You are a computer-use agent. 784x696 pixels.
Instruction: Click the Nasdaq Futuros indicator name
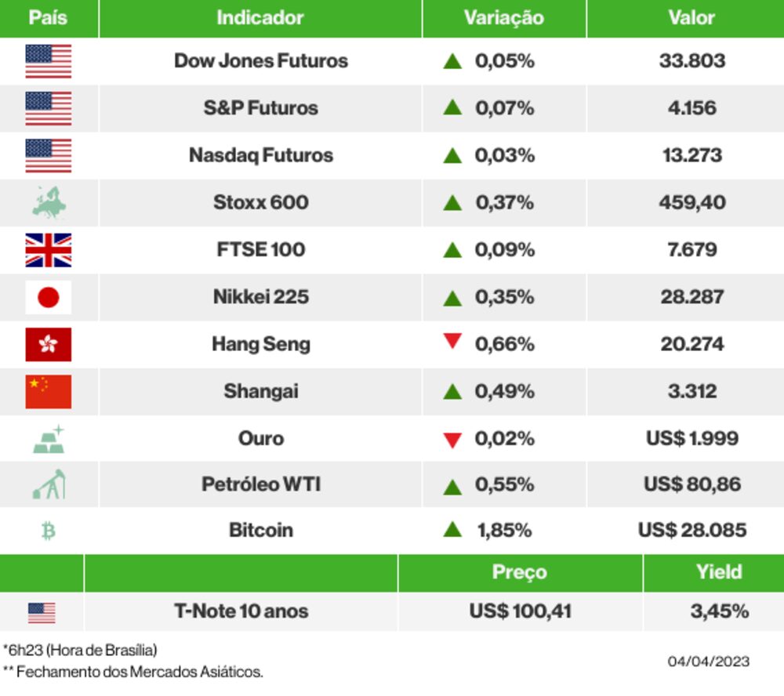(x=260, y=155)
